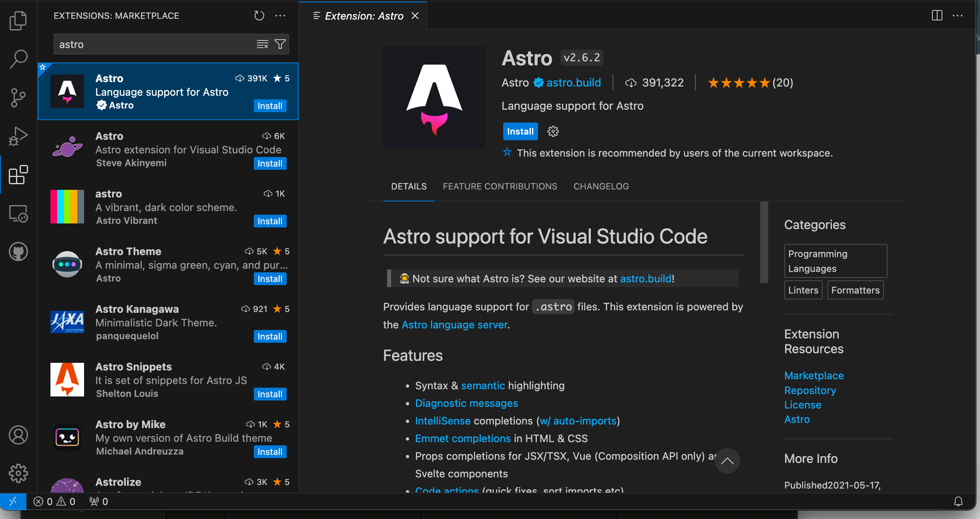Click the five-star rating (20)
Screen dimensions: 980x519
pyautogui.click(x=750, y=82)
